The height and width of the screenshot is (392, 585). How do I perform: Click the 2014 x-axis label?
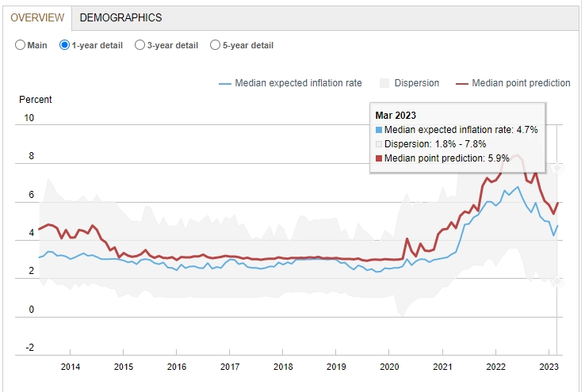point(70,367)
